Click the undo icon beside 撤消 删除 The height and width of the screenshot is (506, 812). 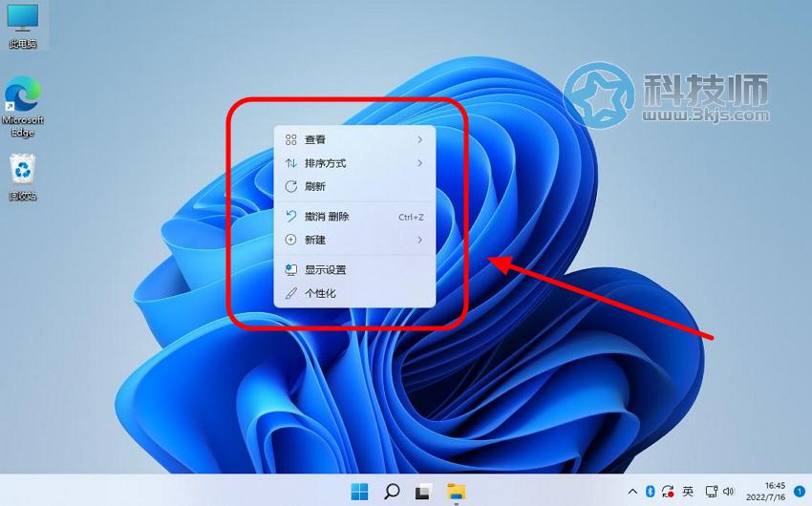(x=291, y=217)
